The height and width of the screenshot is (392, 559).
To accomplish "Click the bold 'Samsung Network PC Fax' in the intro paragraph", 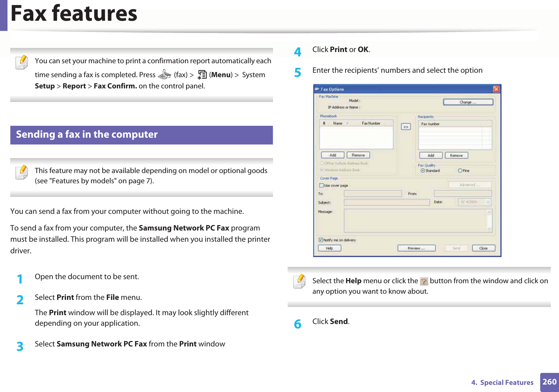I will pos(184,228).
